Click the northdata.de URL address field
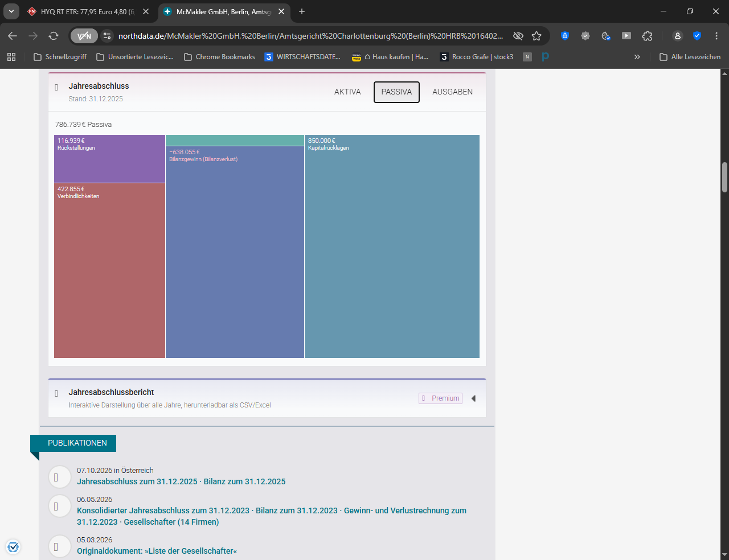729x560 pixels. coord(311,36)
